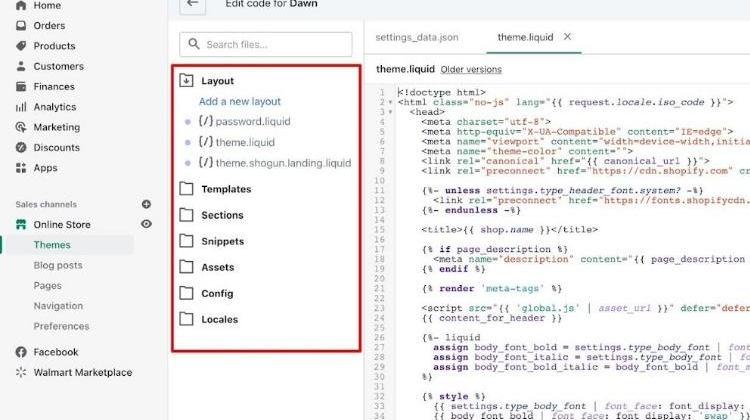Open theme.shogun.landing.liquid file
This screenshot has height=420, width=750.
275,163
